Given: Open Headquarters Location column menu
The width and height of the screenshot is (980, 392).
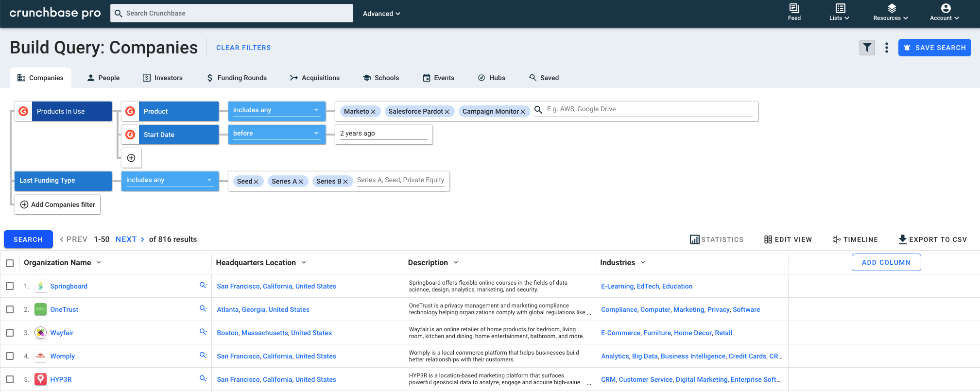Looking at the screenshot, I should click(x=304, y=262).
